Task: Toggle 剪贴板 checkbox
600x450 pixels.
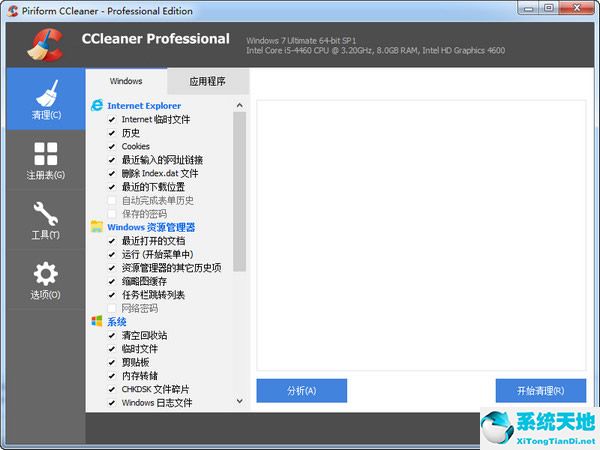Action: point(112,362)
